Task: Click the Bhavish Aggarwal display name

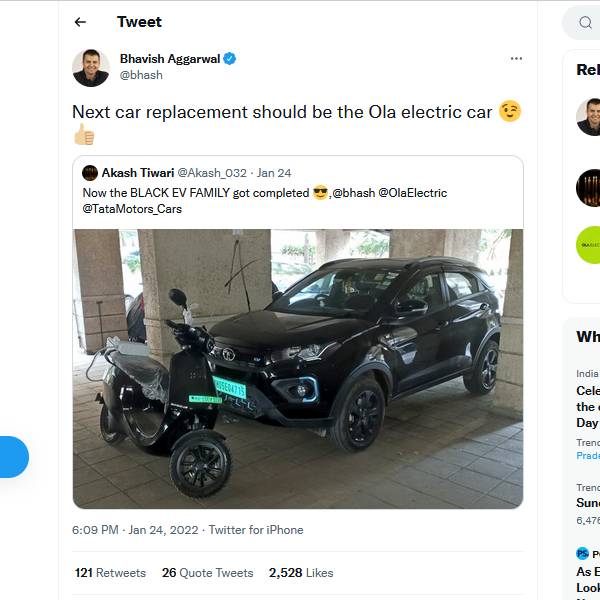Action: pyautogui.click(x=169, y=59)
